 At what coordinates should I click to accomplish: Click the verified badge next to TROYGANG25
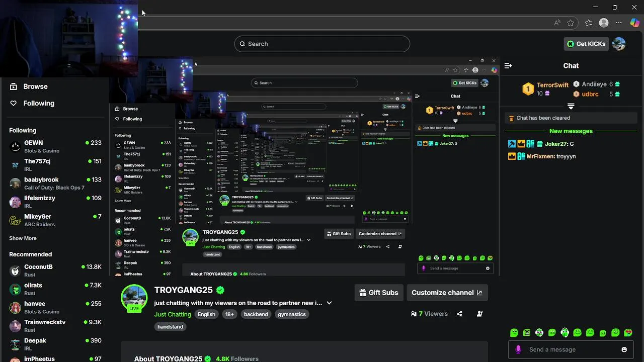pos(220,290)
